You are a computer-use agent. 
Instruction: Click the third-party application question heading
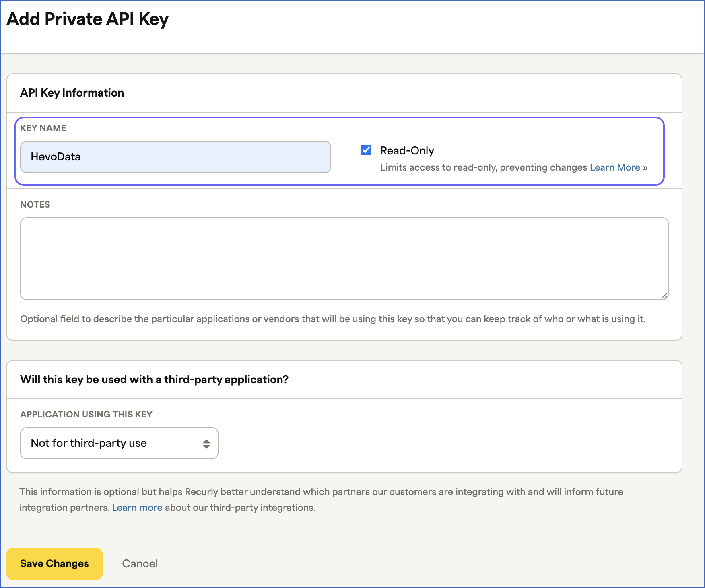(155, 380)
